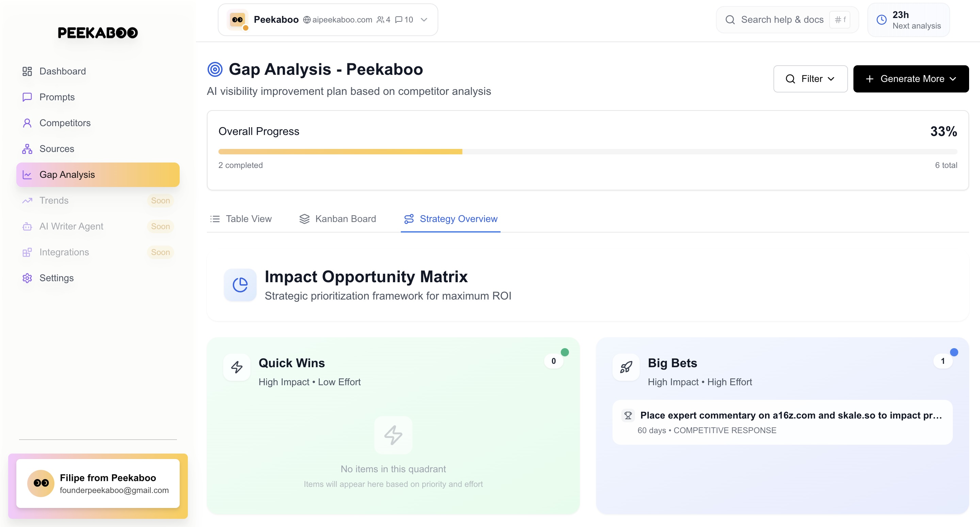Select the Strategy Overview tab

[x=451, y=219]
